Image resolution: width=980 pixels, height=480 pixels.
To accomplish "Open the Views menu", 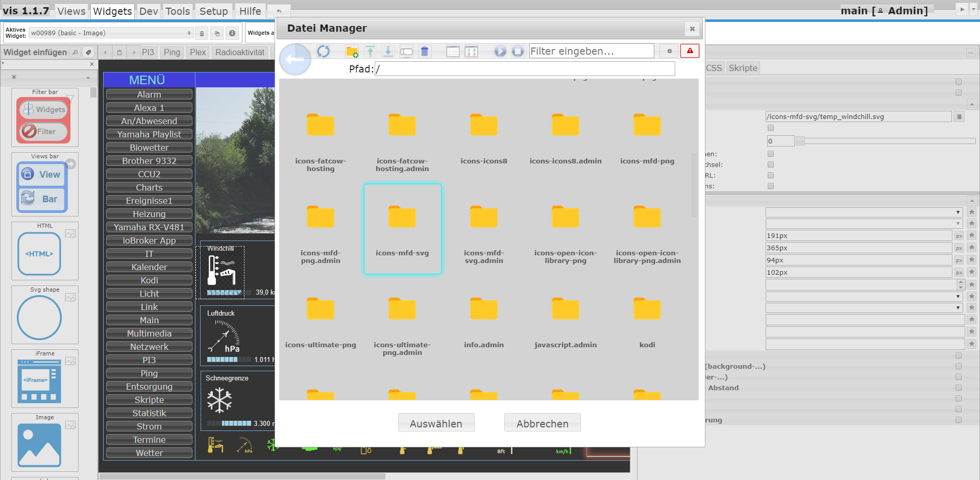I will tap(71, 11).
